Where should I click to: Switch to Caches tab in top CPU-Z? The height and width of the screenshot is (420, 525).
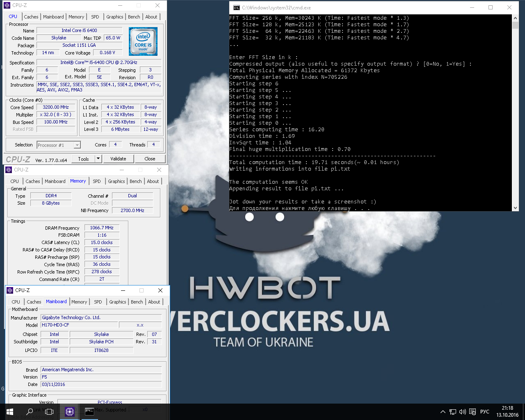pos(31,17)
